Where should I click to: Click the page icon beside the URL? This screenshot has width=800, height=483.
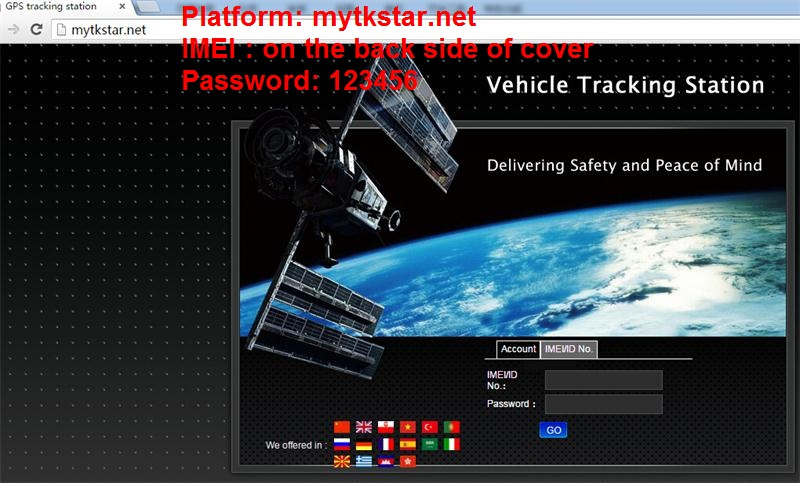click(61, 30)
